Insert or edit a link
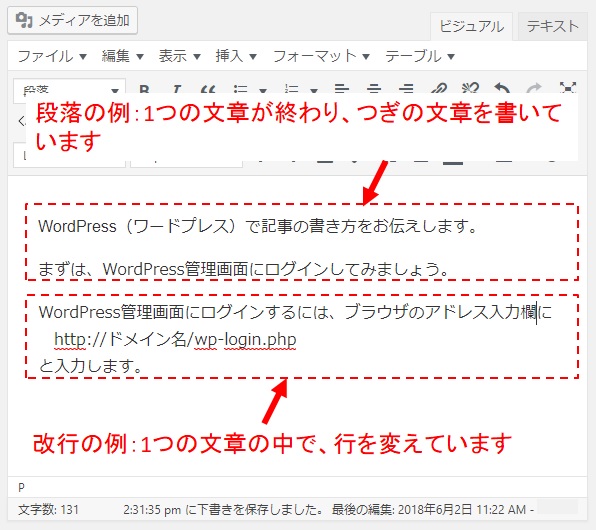This screenshot has width=596, height=530. coord(438,89)
